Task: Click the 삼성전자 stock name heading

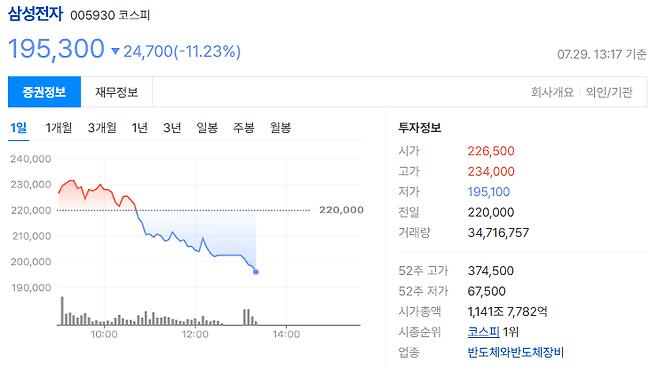Action: 36,13
